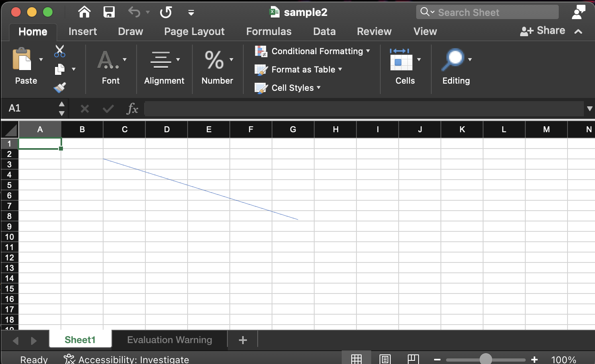Click the Undo arrow icon

pos(134,12)
